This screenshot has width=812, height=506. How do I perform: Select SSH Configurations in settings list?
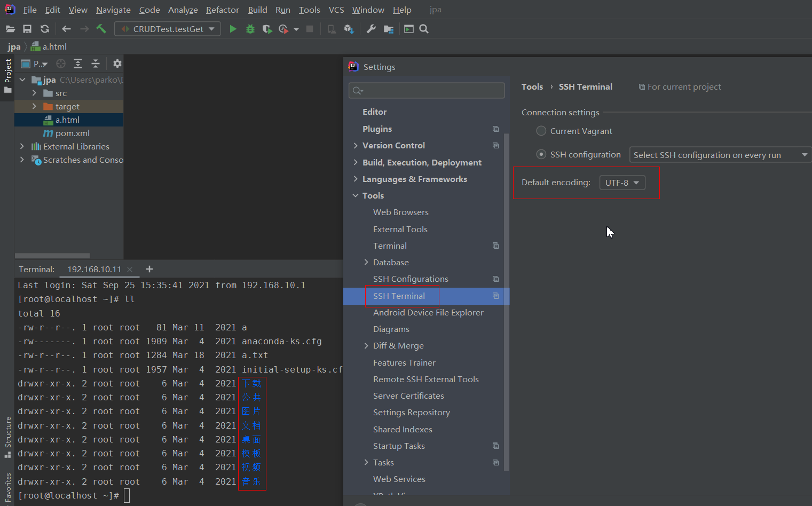point(411,279)
